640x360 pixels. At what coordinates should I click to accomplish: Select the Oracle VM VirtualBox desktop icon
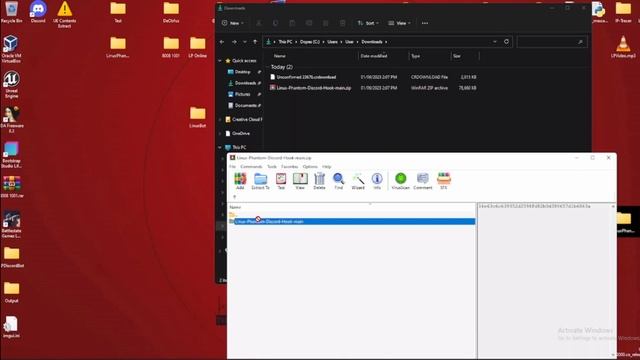[x=11, y=49]
